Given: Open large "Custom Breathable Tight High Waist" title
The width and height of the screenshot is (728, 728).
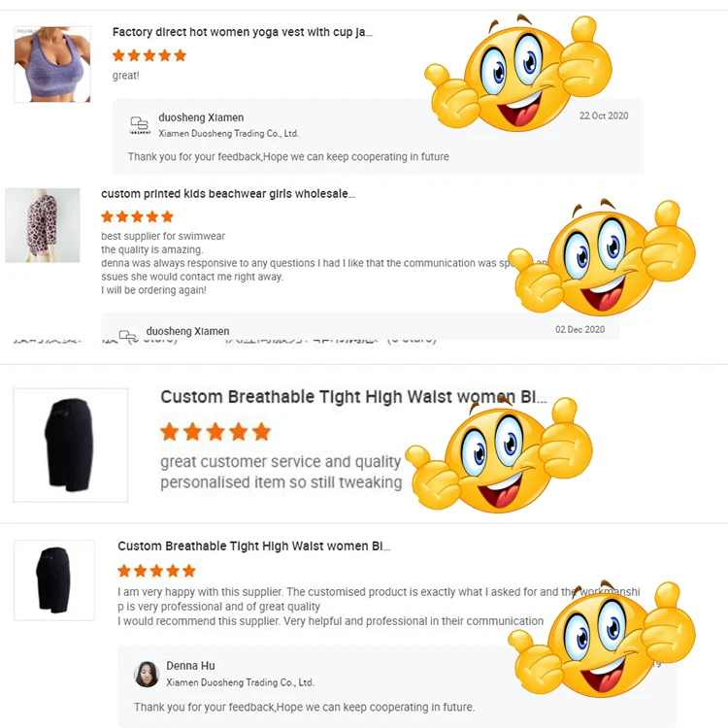Looking at the screenshot, I should (x=353, y=397).
